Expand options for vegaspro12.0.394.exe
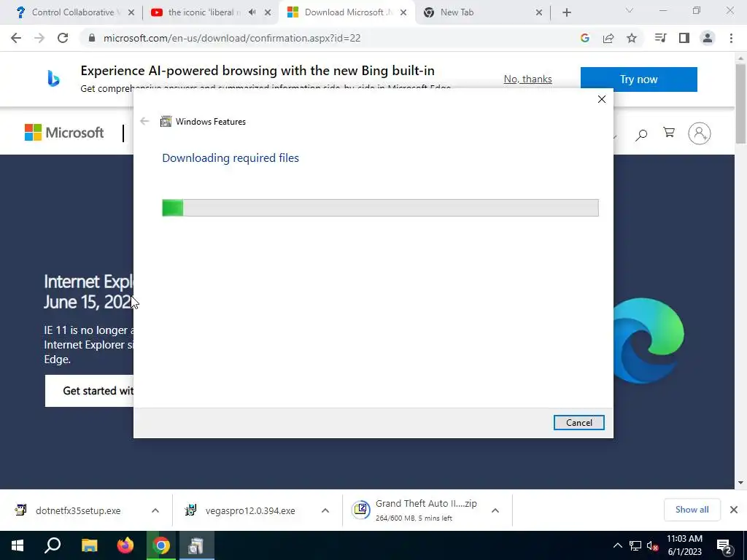The width and height of the screenshot is (747, 560). tap(325, 510)
